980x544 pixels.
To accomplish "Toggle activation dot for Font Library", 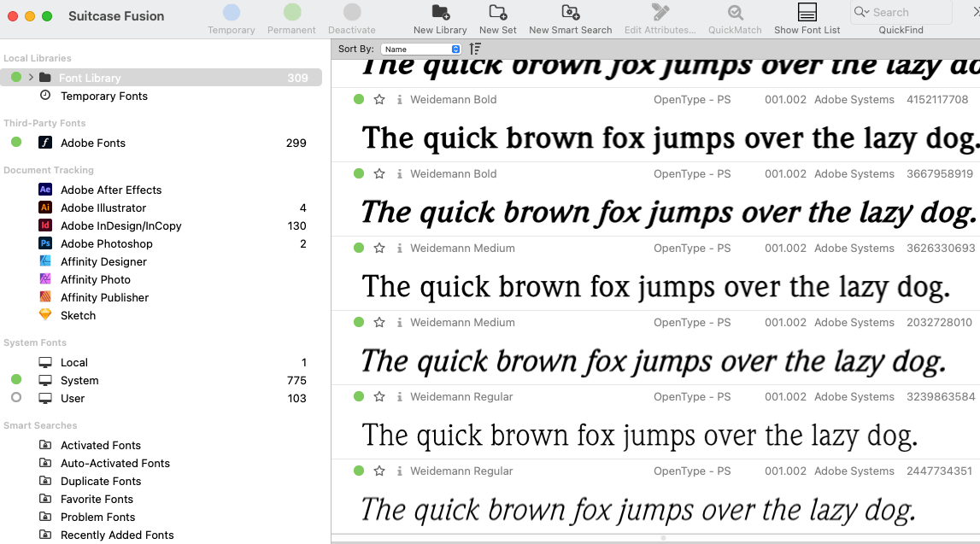I will pos(16,77).
